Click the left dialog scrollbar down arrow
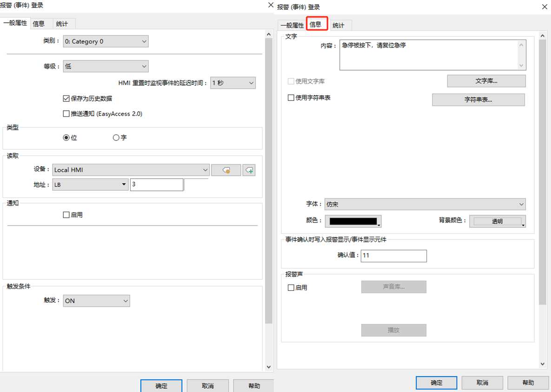 point(269,367)
